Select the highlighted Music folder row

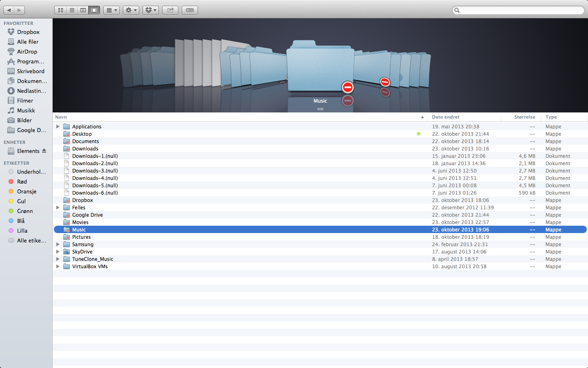[x=320, y=230]
